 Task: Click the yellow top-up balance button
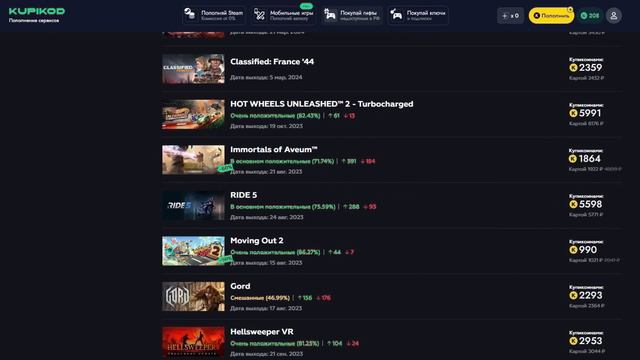pos(551,16)
